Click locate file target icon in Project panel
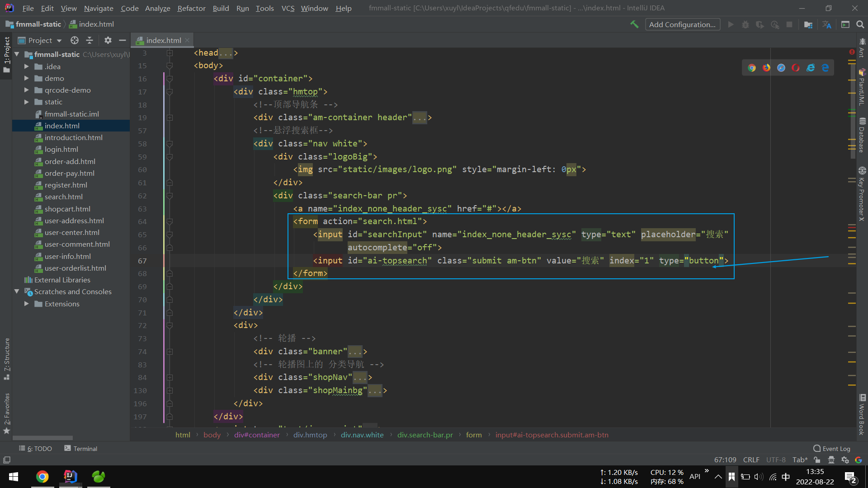The height and width of the screenshot is (488, 868). pos(75,40)
